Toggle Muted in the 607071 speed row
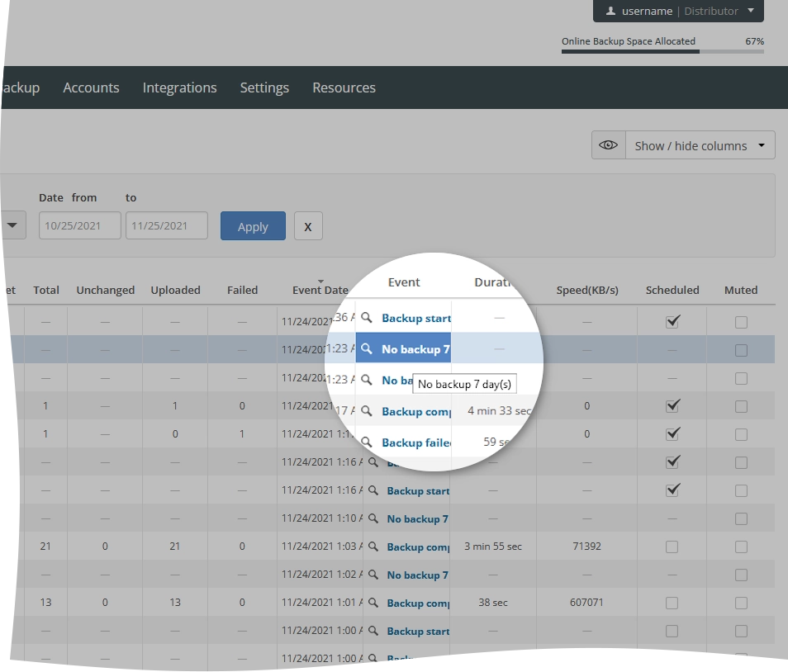788x672 pixels. [741, 603]
